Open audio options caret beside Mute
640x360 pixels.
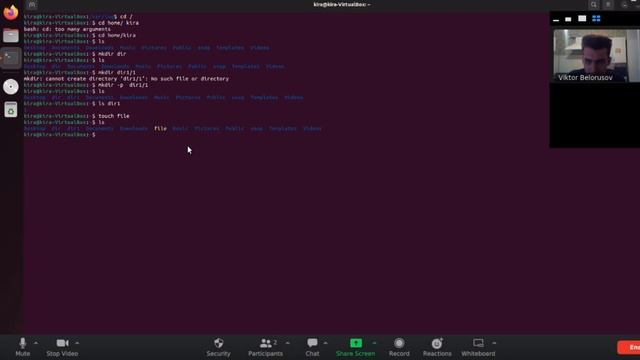(36, 343)
